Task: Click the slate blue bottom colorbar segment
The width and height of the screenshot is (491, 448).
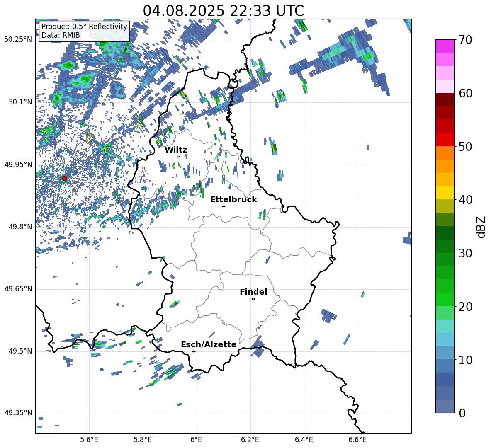Action: (445, 406)
